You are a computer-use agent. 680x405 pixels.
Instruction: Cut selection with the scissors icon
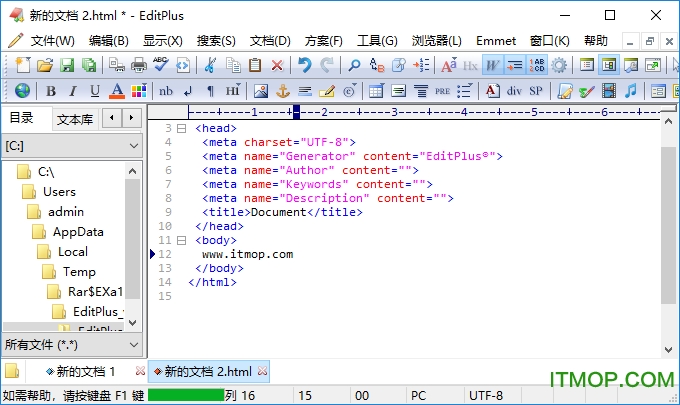[x=210, y=65]
